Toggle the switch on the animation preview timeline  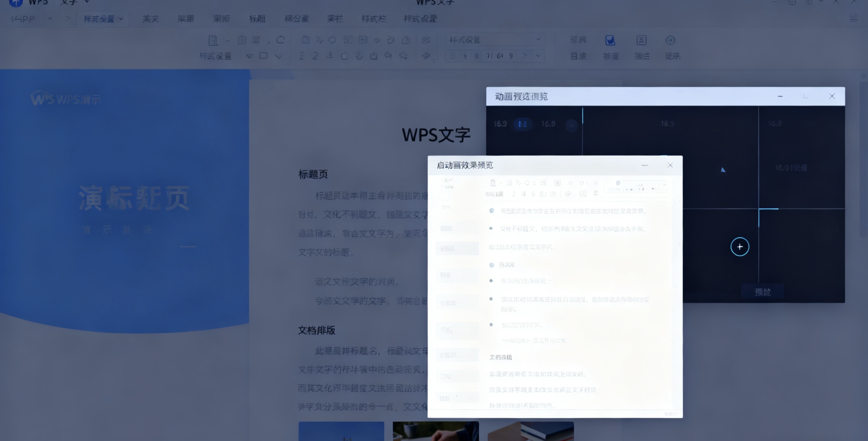[x=523, y=124]
